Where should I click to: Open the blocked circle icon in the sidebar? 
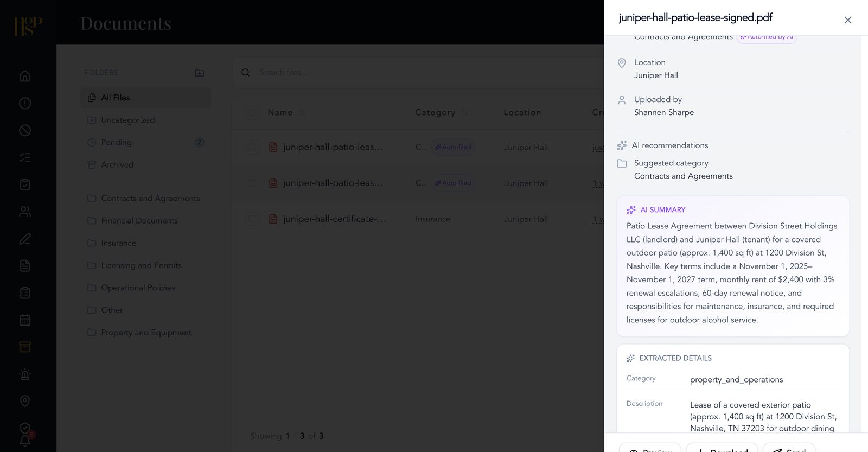(x=25, y=130)
